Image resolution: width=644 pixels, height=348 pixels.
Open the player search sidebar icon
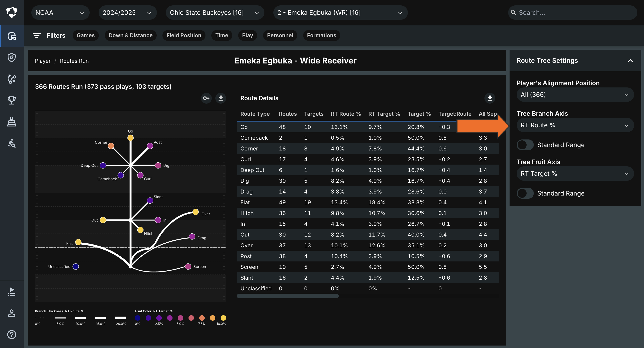(x=11, y=143)
